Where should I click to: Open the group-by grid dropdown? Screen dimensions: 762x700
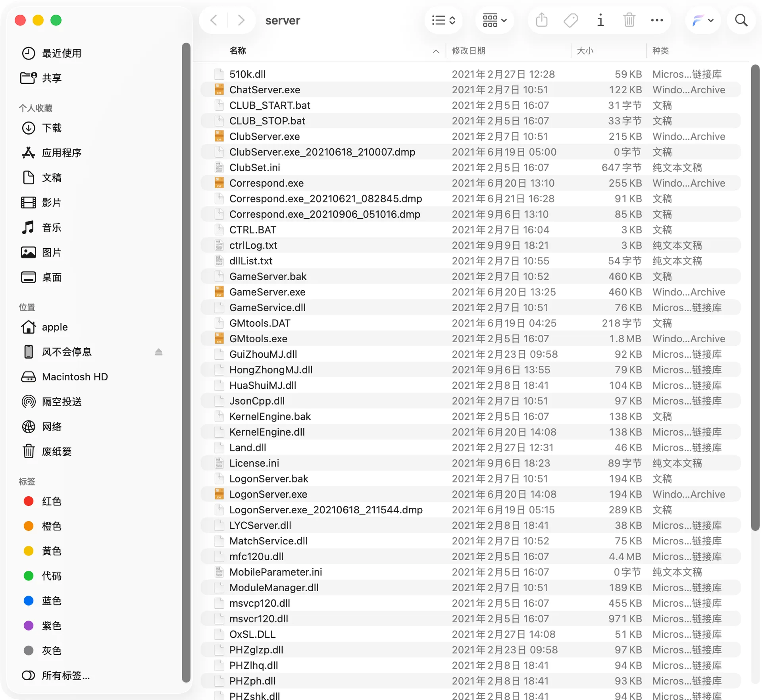(495, 20)
